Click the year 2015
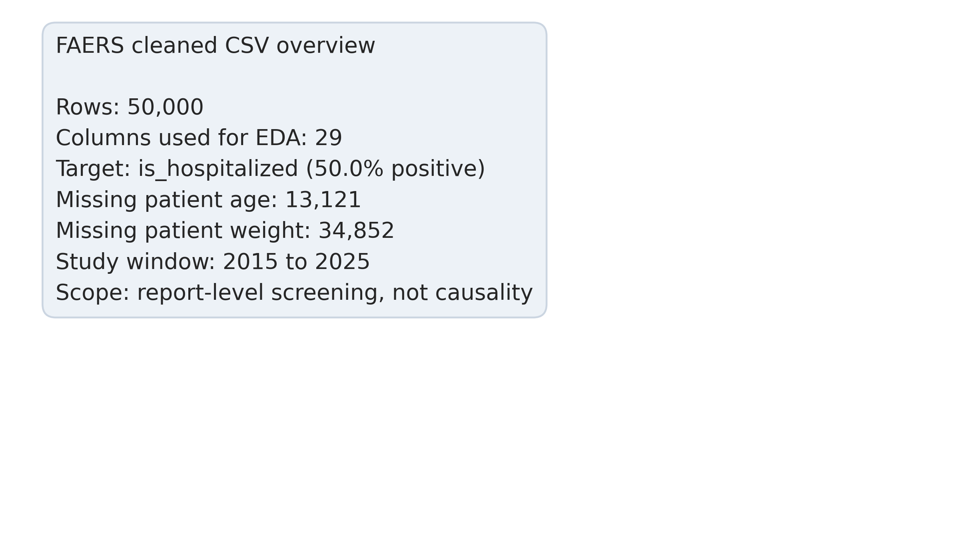 point(250,262)
